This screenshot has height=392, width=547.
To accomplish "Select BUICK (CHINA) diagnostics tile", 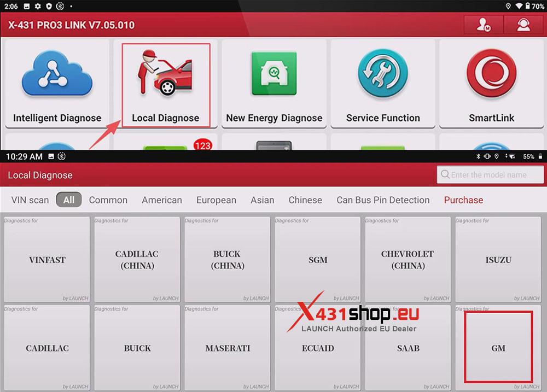I will [228, 260].
